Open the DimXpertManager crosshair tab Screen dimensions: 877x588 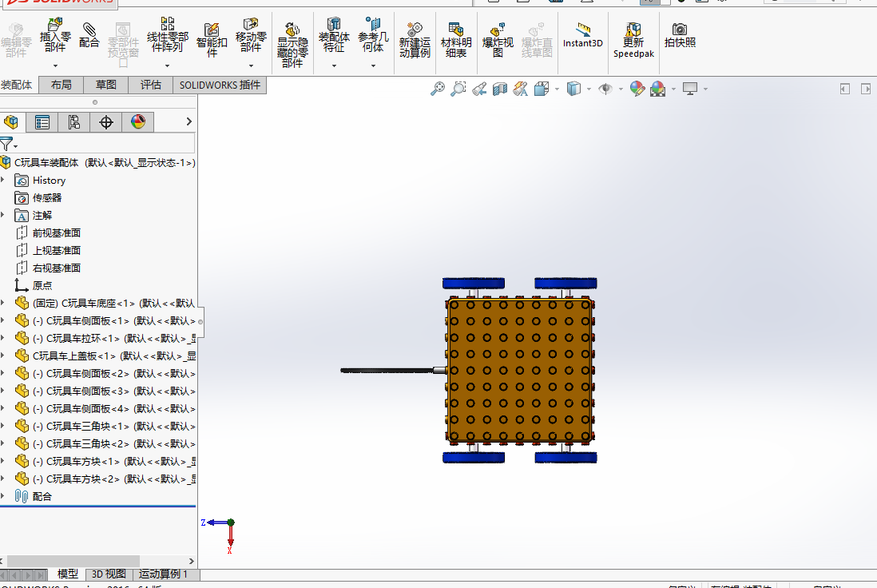(105, 122)
